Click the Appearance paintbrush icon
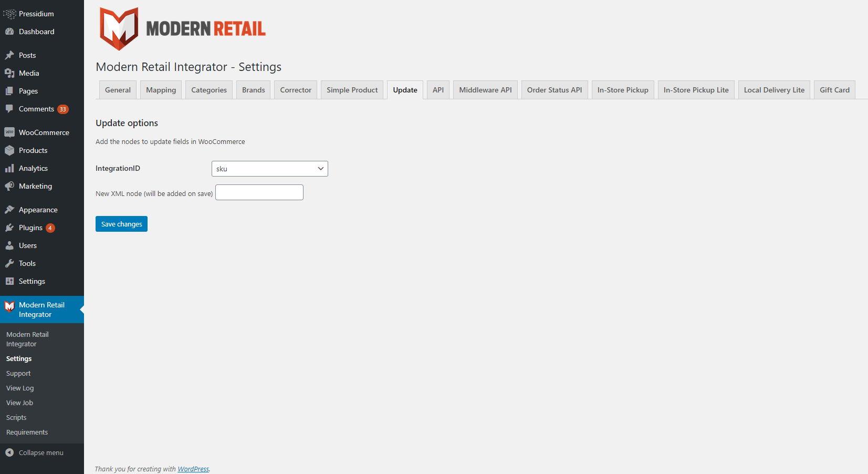The image size is (868, 474). tap(9, 210)
